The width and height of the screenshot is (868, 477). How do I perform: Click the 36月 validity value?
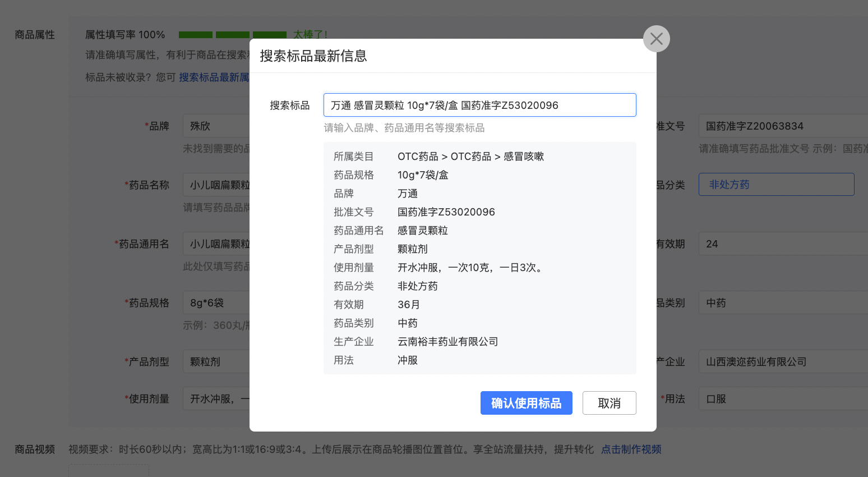click(x=409, y=305)
